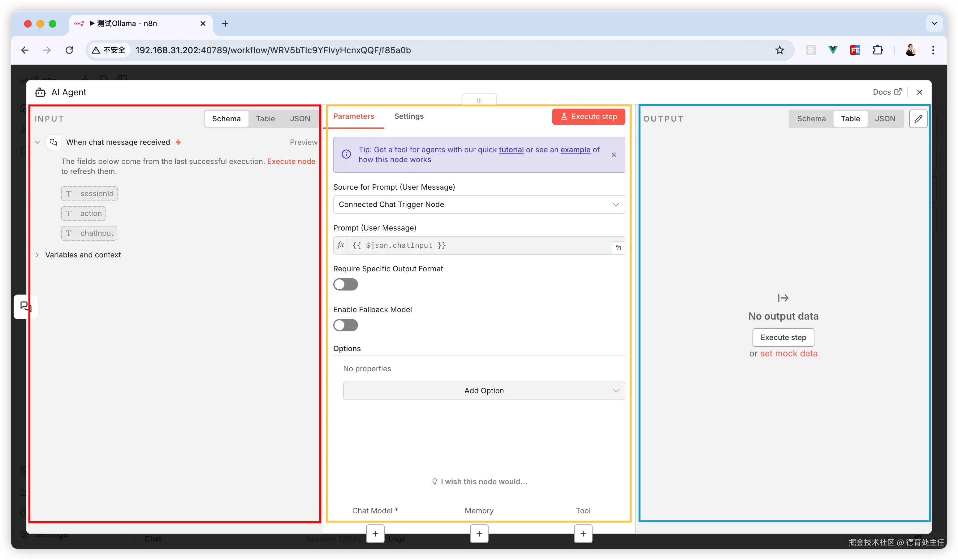The image size is (958, 560).
Task: Open Source for Prompt dropdown
Action: [x=479, y=205]
